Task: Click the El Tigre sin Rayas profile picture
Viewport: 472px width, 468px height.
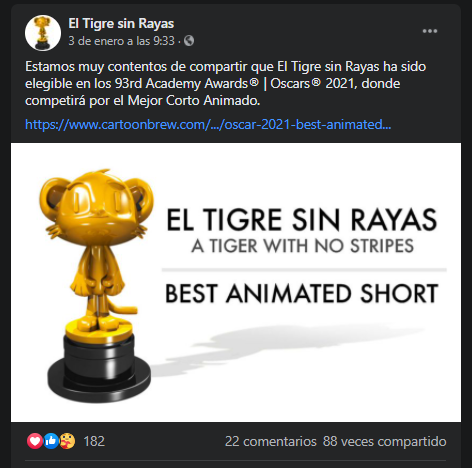Action: click(x=43, y=33)
